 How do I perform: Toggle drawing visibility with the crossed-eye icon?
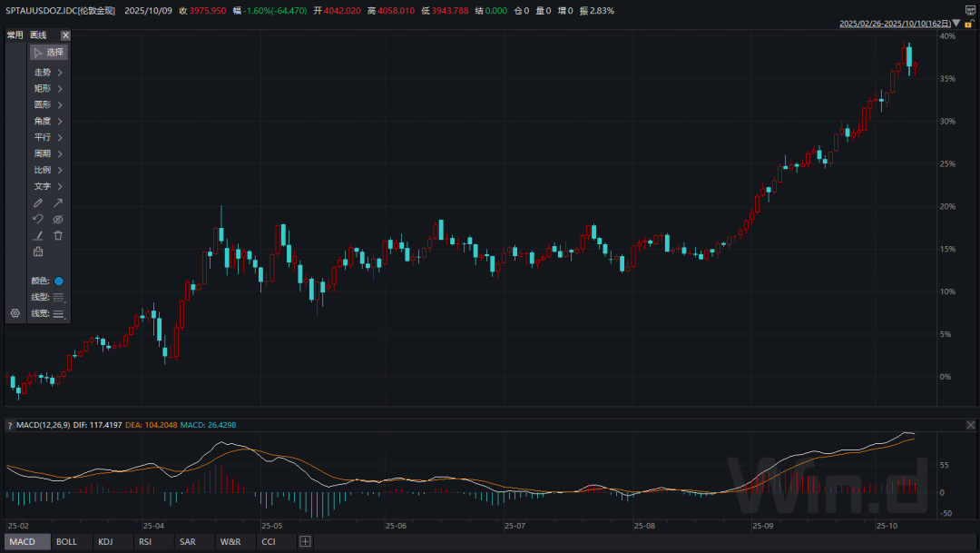pos(58,219)
